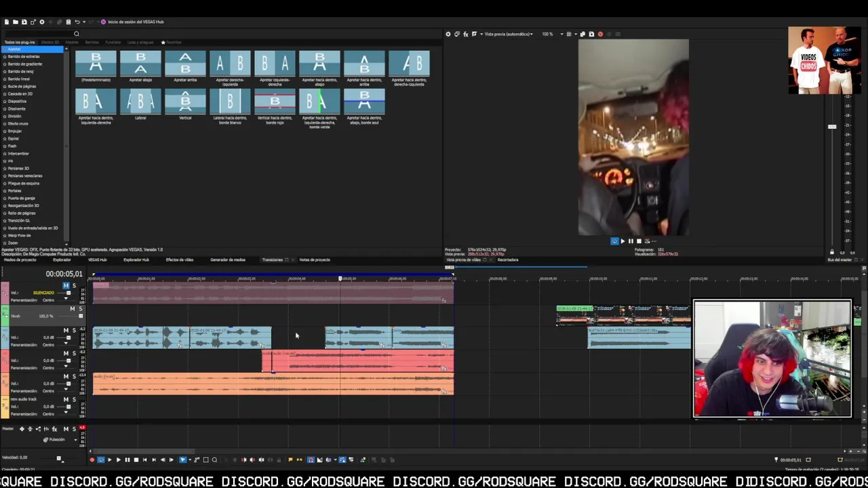The height and width of the screenshot is (488, 868).
Task: Open Vista previa (automático) quality dropdown
Action: 509,34
